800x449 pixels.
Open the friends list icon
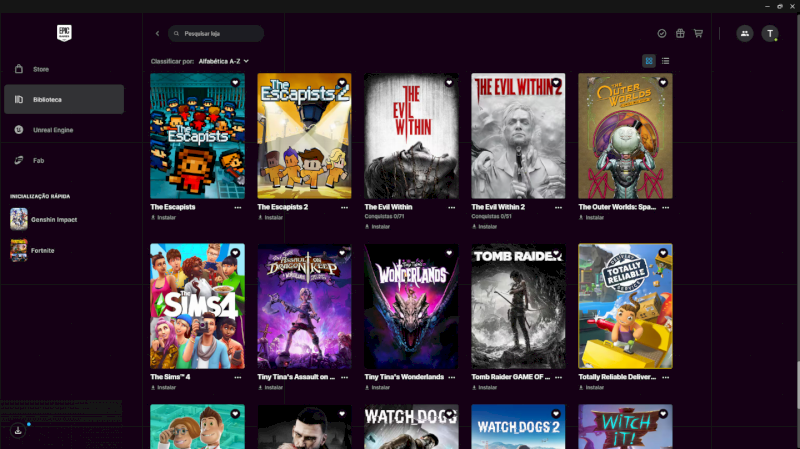click(x=745, y=34)
